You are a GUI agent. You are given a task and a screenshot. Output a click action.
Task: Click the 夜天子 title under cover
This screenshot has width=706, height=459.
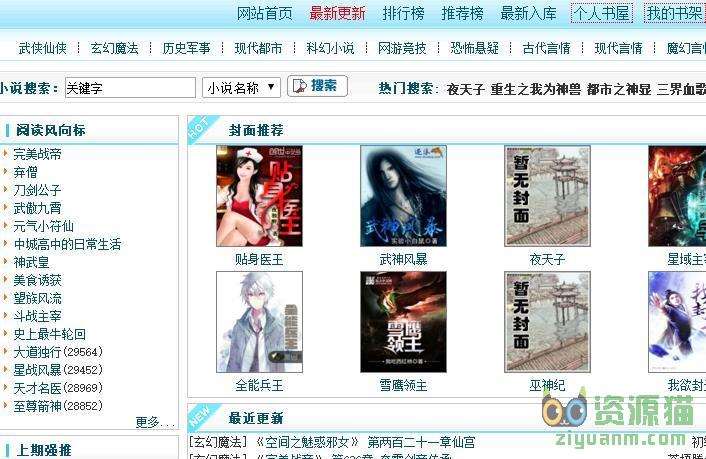click(547, 259)
